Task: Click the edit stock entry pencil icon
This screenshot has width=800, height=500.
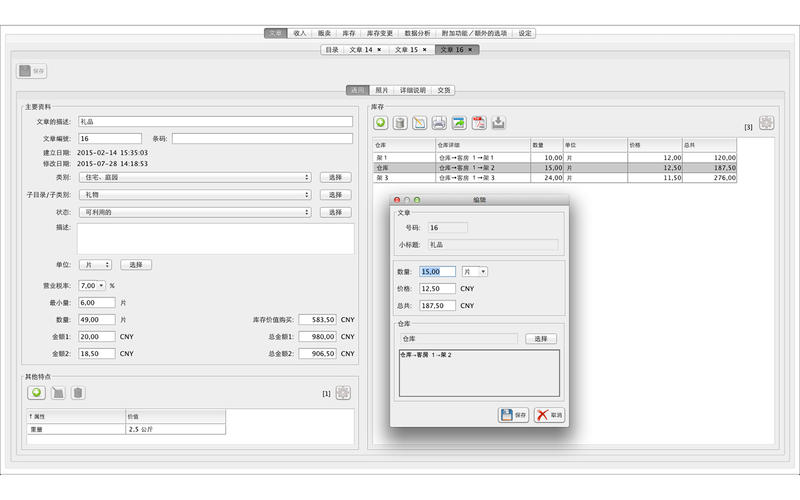Action: point(420,123)
